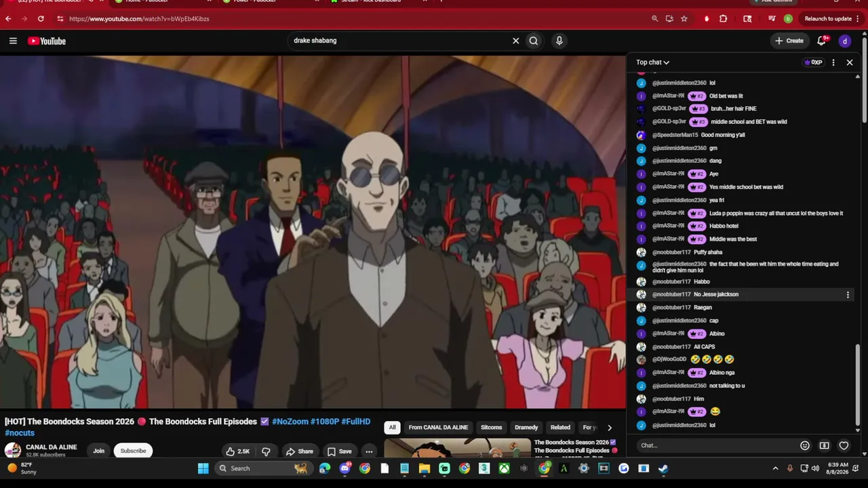Viewport: 868px width, 488px height.
Task: Reload the current page
Action: (41, 19)
